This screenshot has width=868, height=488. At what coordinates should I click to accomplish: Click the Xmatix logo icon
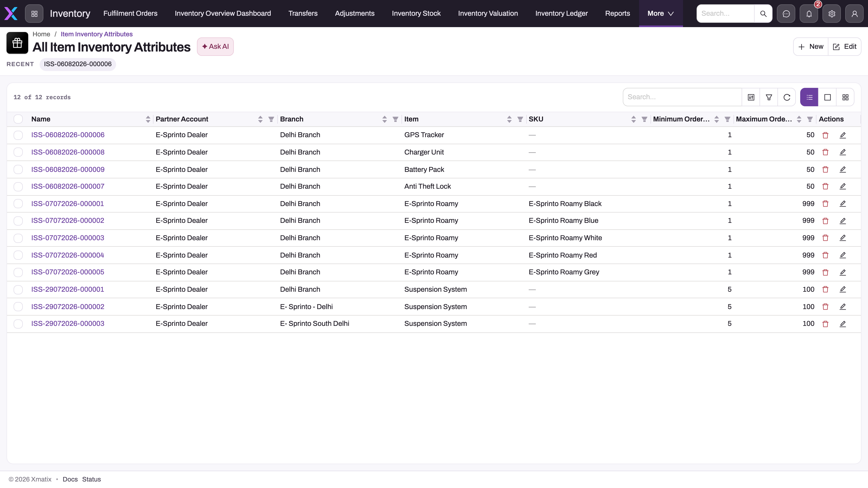[x=11, y=14]
